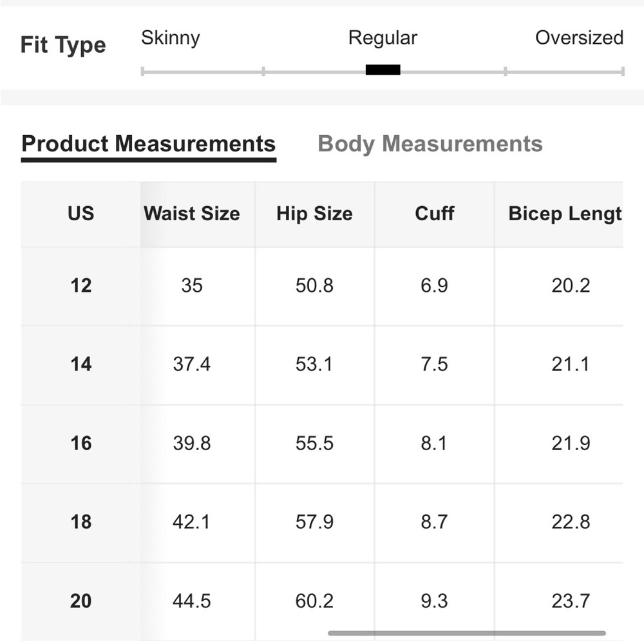Click the US column header
Screen dimensions: 644x644
coord(81,214)
